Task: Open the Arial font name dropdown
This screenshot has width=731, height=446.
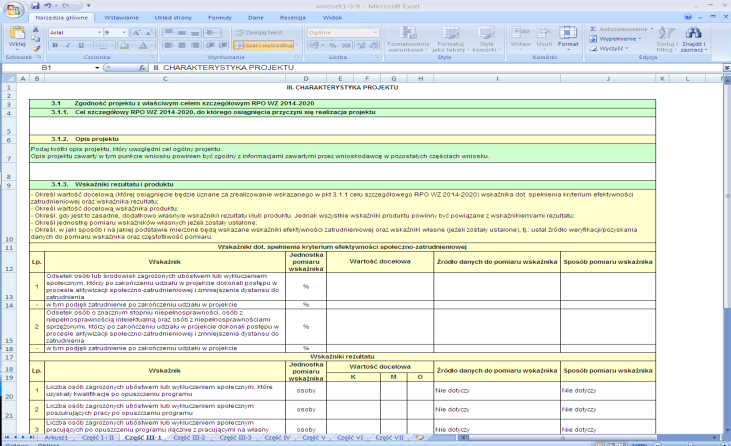Action: 99,33
